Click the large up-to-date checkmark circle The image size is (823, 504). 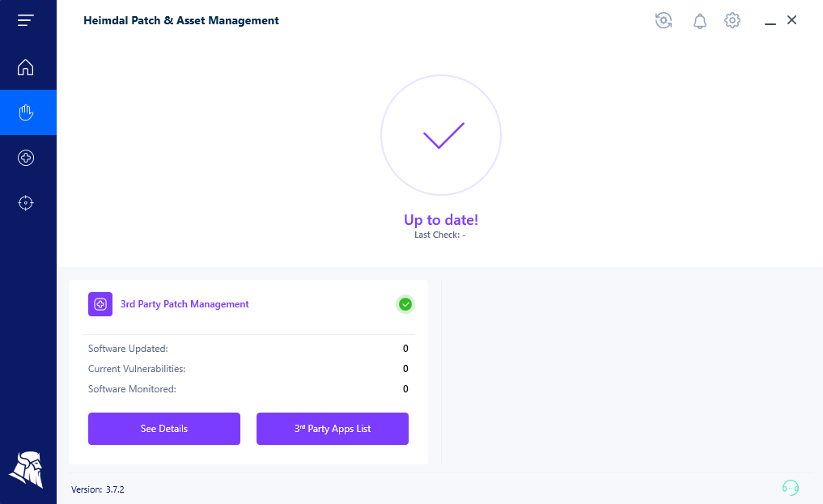441,135
